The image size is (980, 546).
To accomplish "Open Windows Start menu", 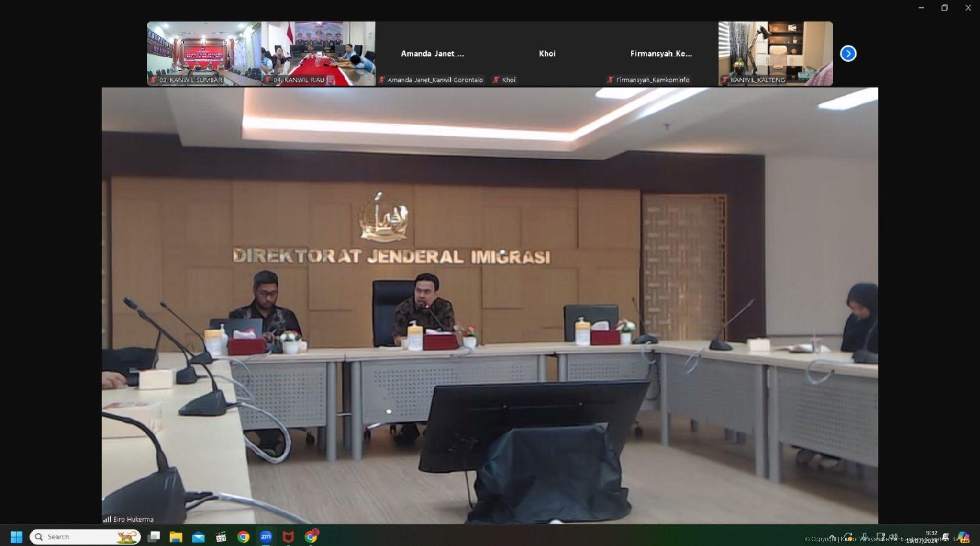I will coord(16,537).
